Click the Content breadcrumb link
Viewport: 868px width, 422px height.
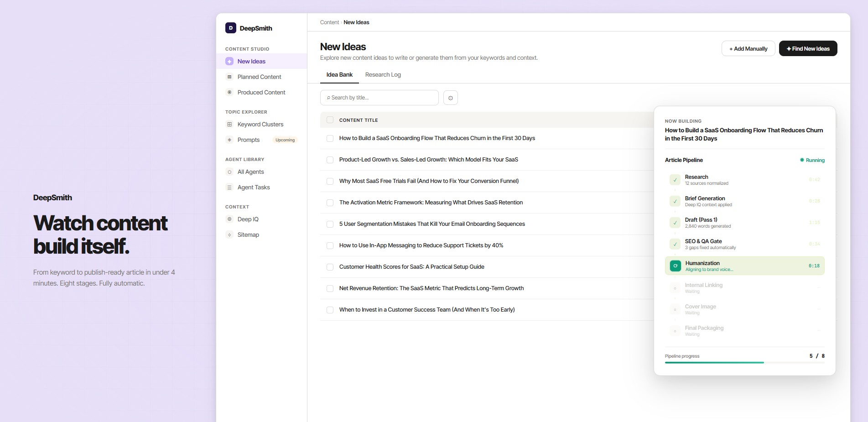click(x=329, y=22)
